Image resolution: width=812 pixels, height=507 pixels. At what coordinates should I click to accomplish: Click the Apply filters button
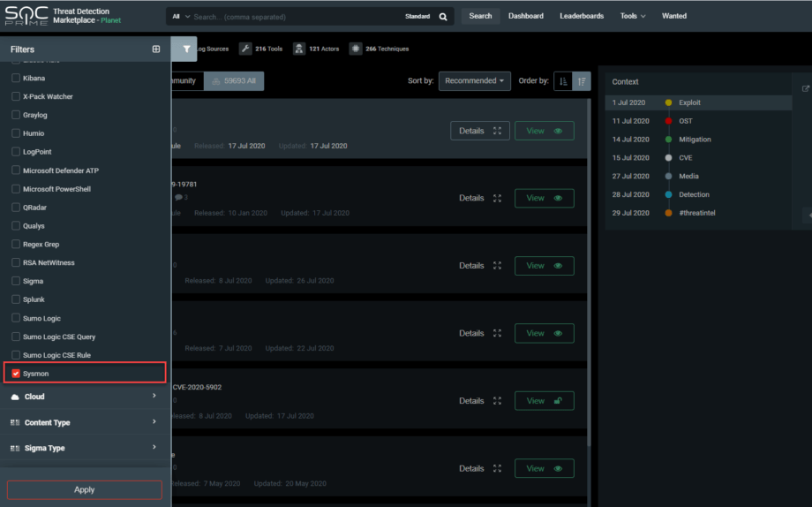point(85,490)
